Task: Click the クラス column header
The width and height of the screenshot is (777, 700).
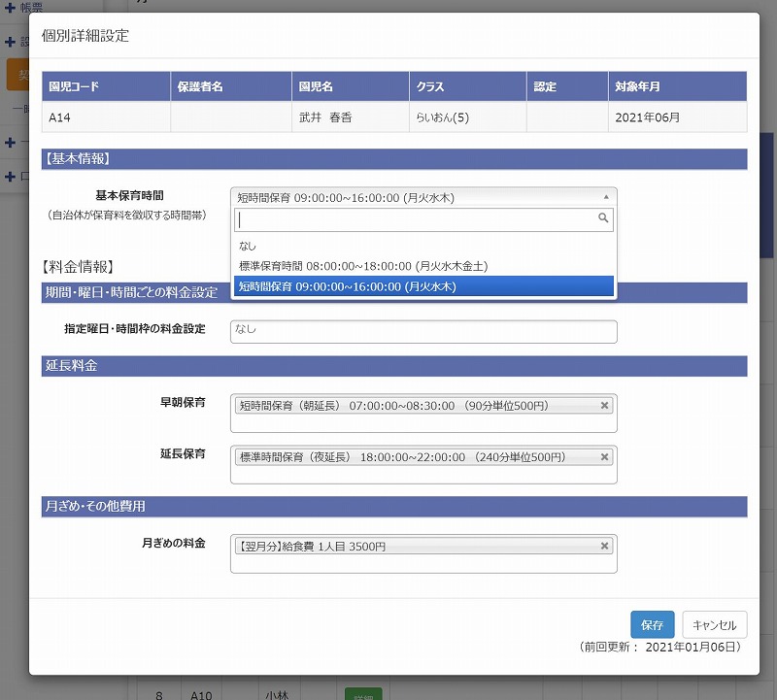Action: [468, 86]
